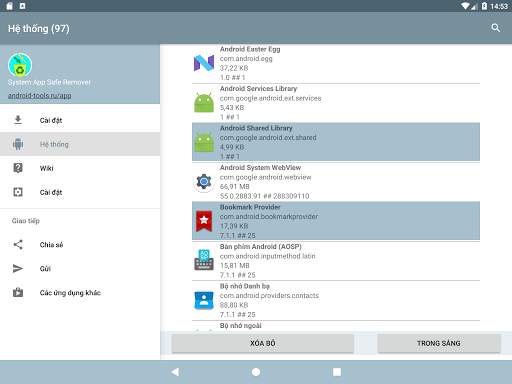Choose the Chia sẻ menu item
Viewport: 512px width, 384px height.
tap(80, 245)
